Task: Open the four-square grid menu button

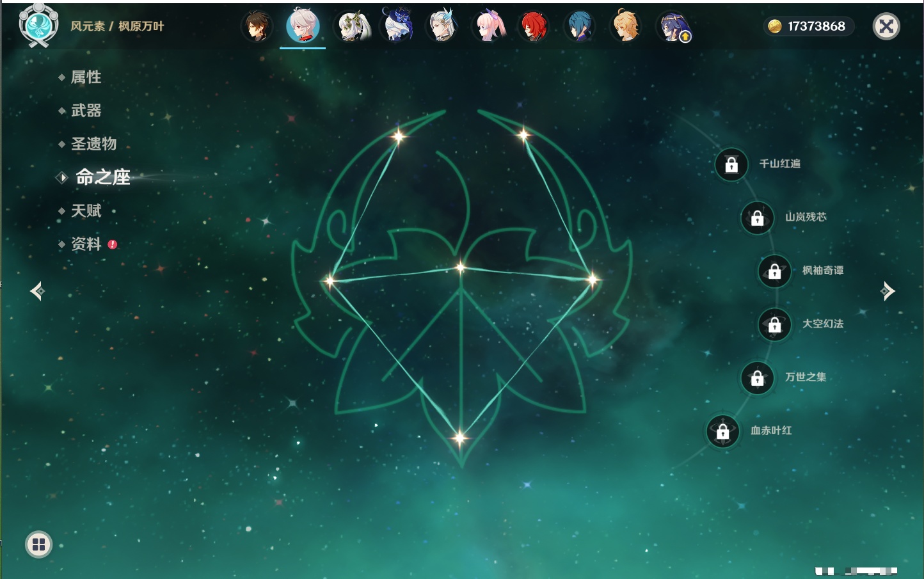Action: tap(38, 544)
